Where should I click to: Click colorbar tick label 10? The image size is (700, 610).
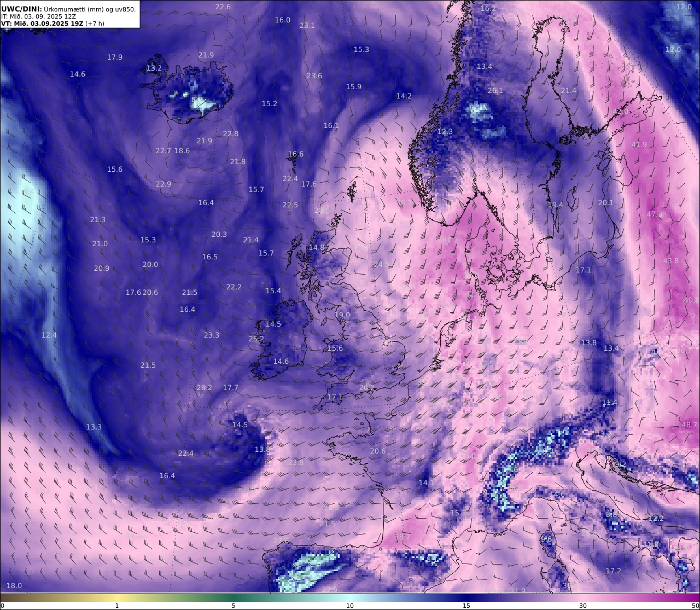tap(350, 606)
